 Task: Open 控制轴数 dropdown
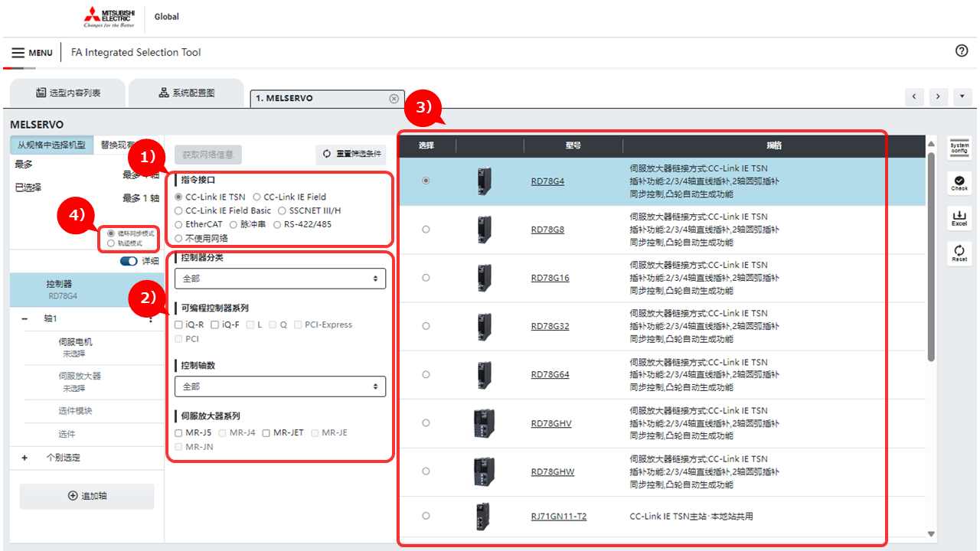tap(280, 386)
